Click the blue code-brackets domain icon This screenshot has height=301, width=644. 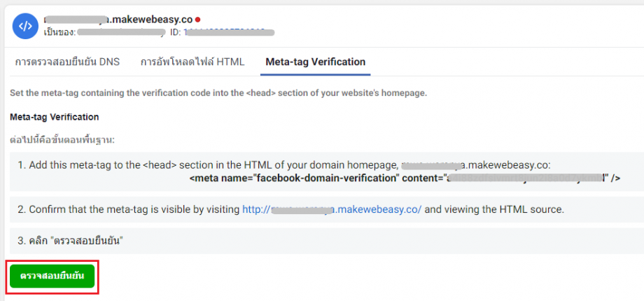coord(25,26)
